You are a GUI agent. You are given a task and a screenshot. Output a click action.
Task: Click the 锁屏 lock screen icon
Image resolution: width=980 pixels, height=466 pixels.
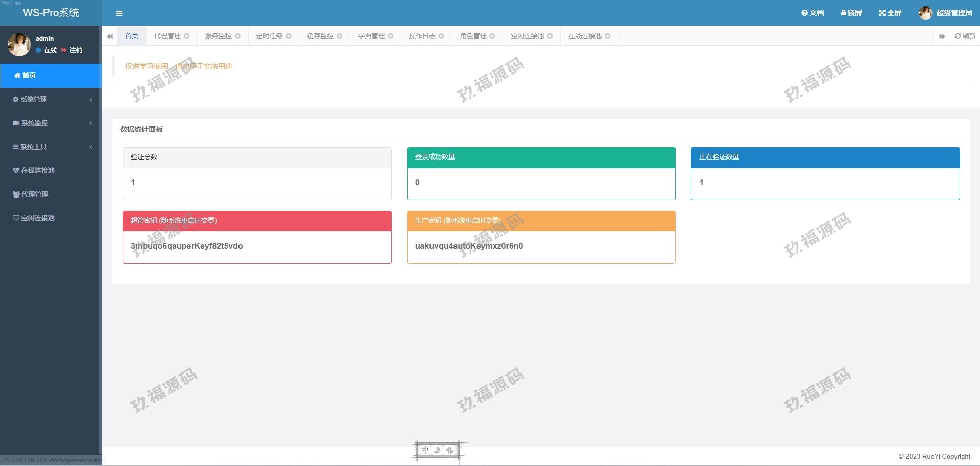844,13
